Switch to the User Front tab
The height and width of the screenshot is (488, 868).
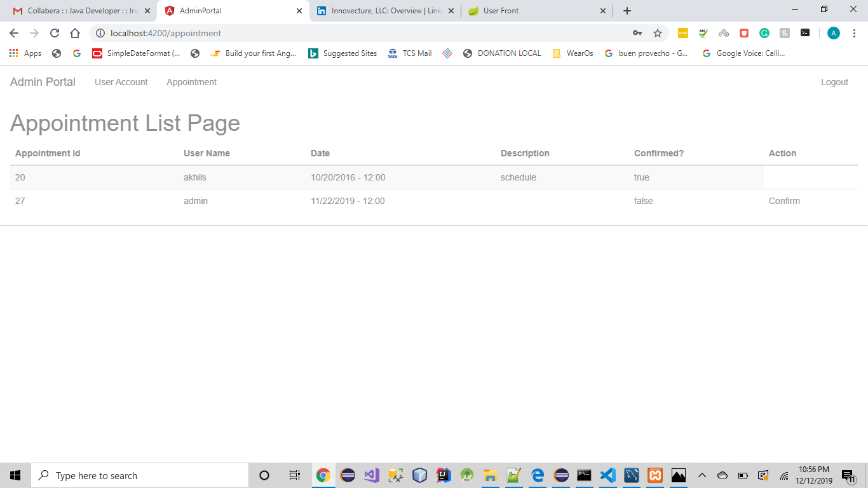pyautogui.click(x=537, y=11)
